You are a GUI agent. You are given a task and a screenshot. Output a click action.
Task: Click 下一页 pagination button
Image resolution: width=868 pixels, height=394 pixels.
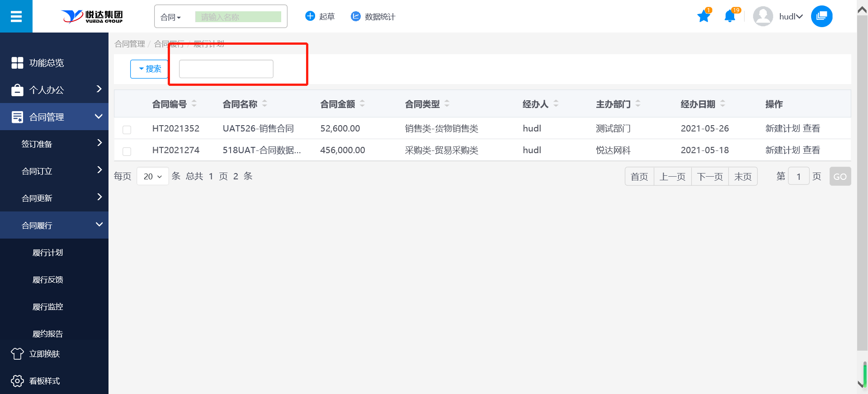pos(710,176)
